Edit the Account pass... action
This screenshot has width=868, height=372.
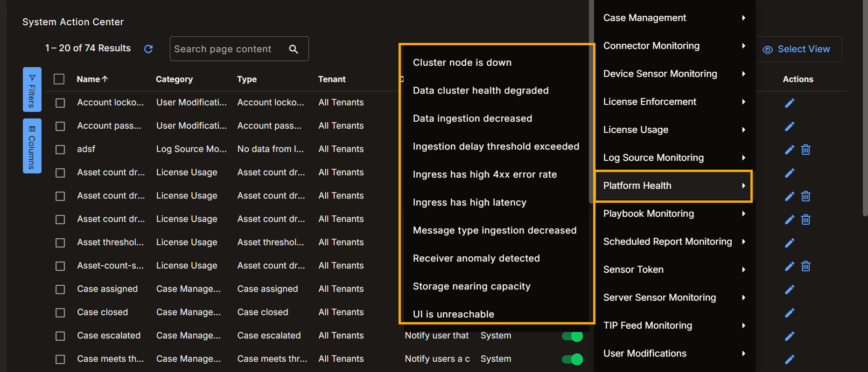coord(790,126)
